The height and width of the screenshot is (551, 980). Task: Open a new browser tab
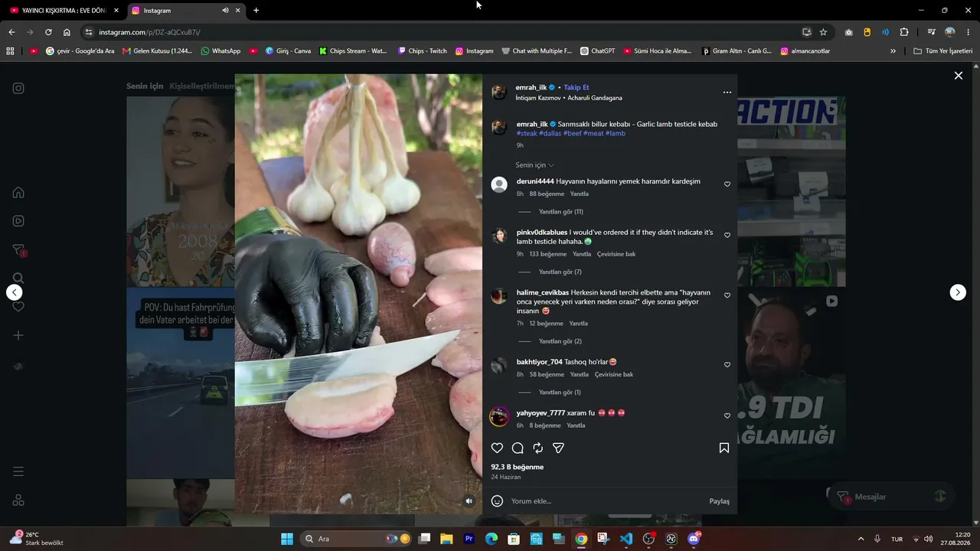[x=256, y=11]
